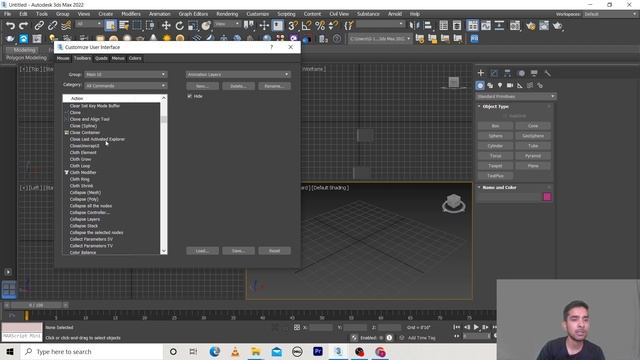Click the New... button in dialog
Viewport: 640px width, 360px height.
(x=202, y=86)
